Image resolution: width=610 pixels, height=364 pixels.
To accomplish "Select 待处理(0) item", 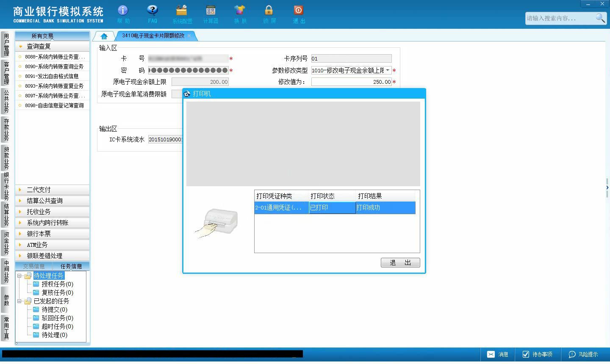I will [50, 335].
